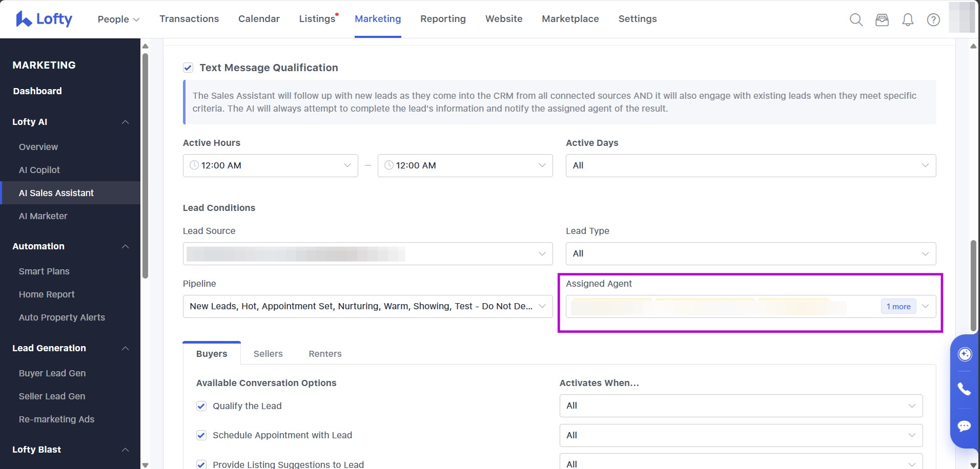Click the help question mark icon
980x469 pixels.
pyautogui.click(x=933, y=19)
